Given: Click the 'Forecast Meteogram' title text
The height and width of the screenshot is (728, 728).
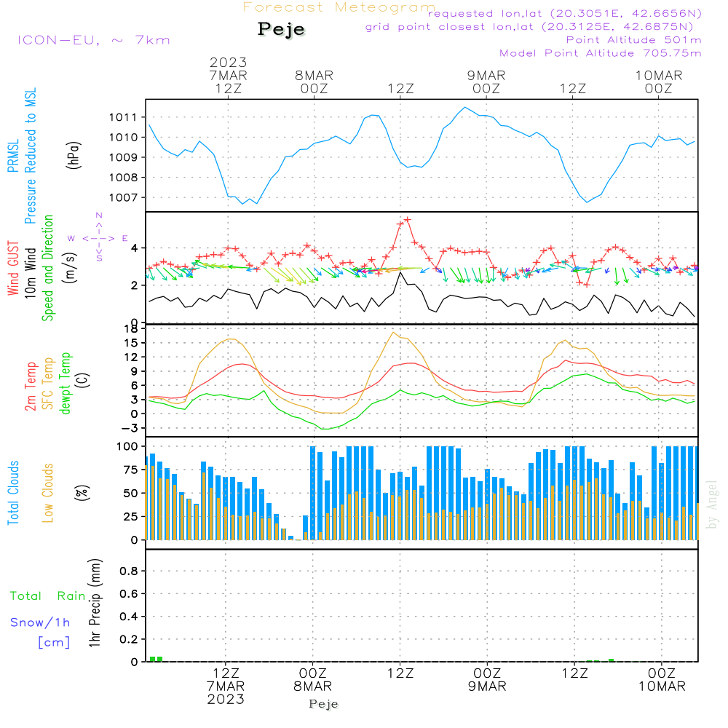Looking at the screenshot, I should click(339, 7).
